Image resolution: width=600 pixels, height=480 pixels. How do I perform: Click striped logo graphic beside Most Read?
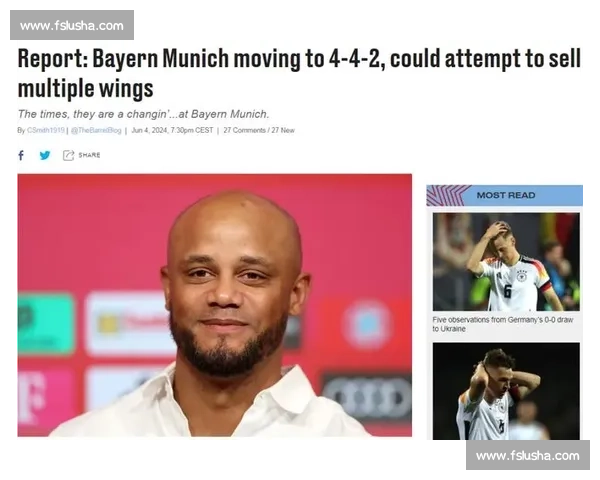click(444, 196)
